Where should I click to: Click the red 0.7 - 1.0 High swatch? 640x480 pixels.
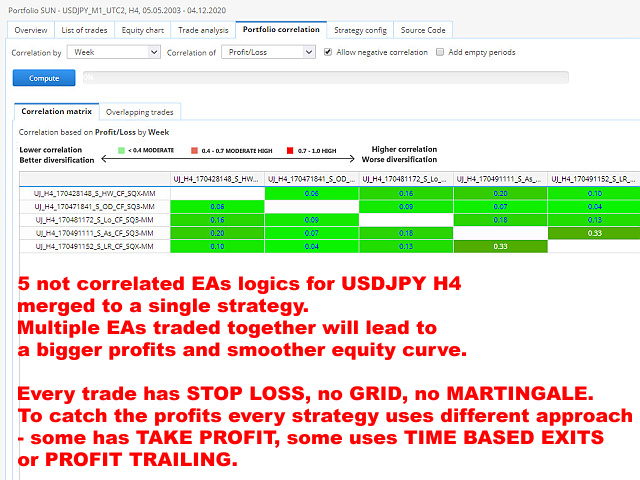[x=289, y=149]
